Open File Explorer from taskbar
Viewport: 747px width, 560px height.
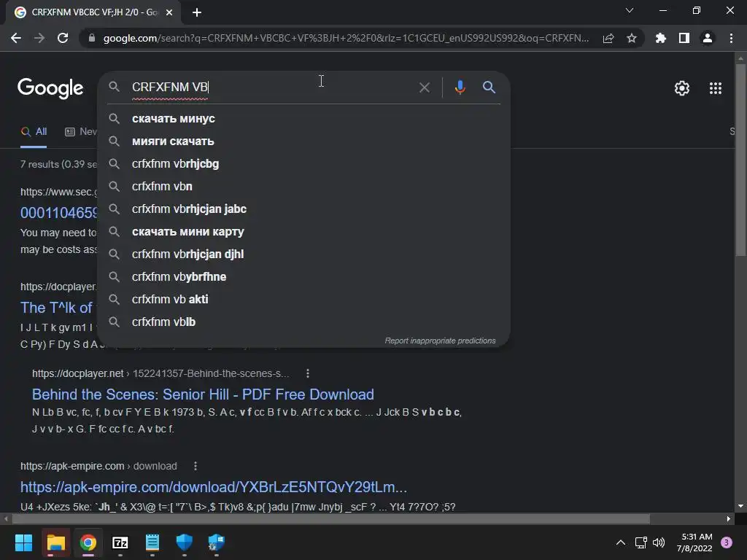[x=55, y=542]
